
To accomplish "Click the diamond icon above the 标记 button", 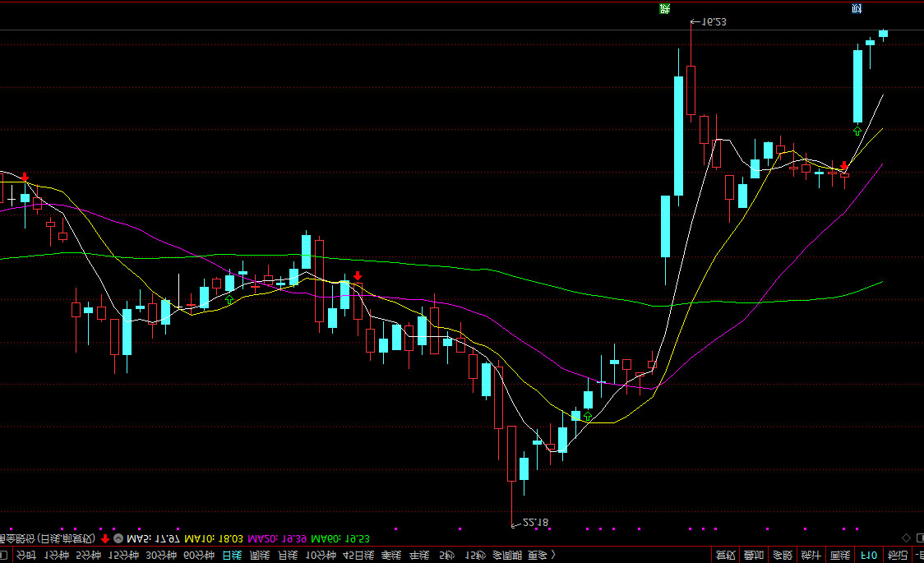I will click(x=906, y=538).
